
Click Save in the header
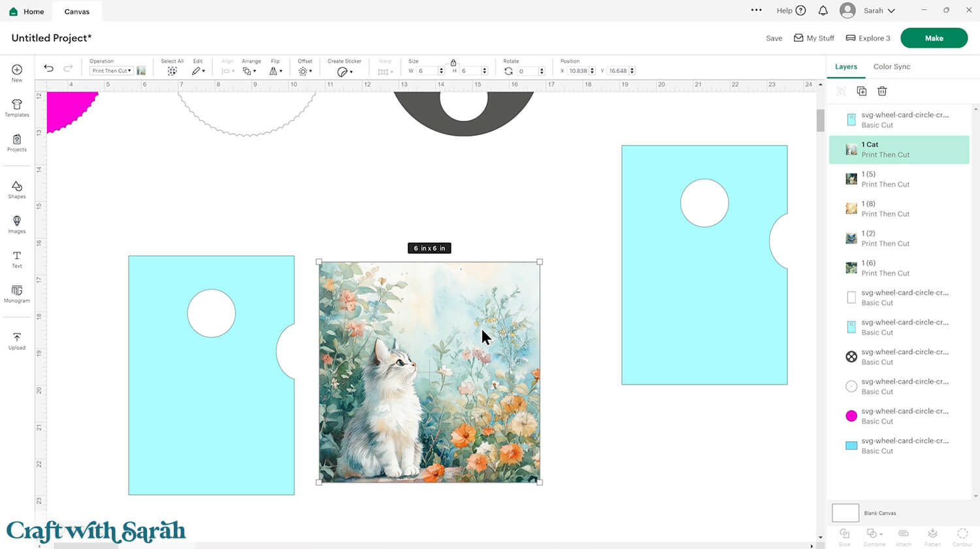click(x=774, y=39)
